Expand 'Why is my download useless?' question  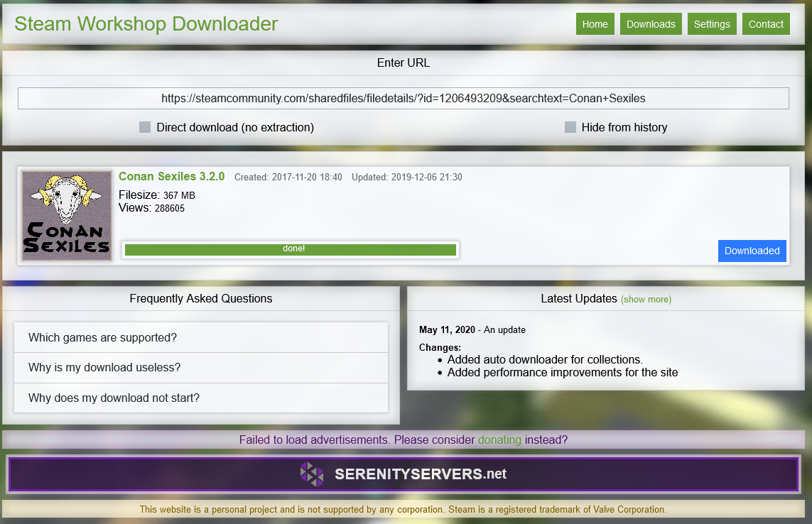201,368
